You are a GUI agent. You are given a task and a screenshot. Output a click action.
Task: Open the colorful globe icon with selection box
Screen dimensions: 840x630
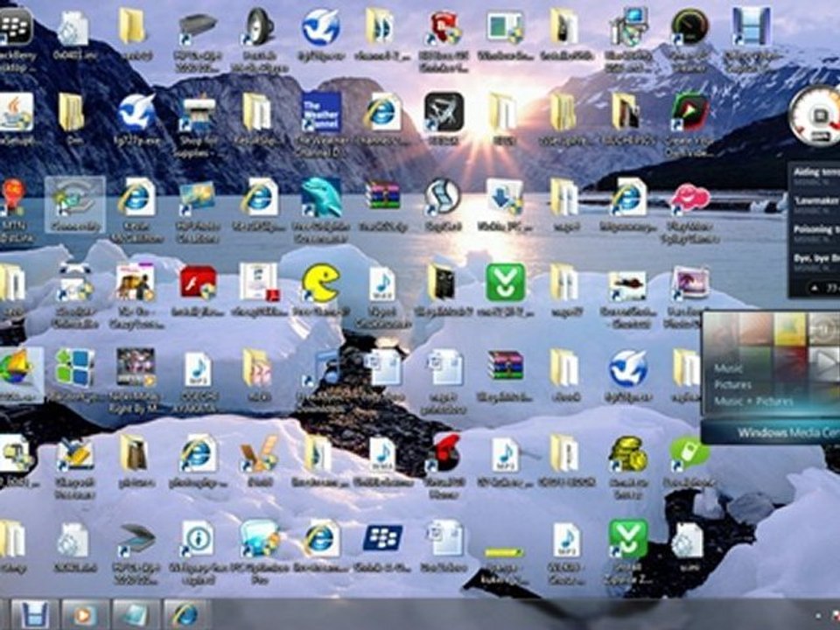point(18,368)
